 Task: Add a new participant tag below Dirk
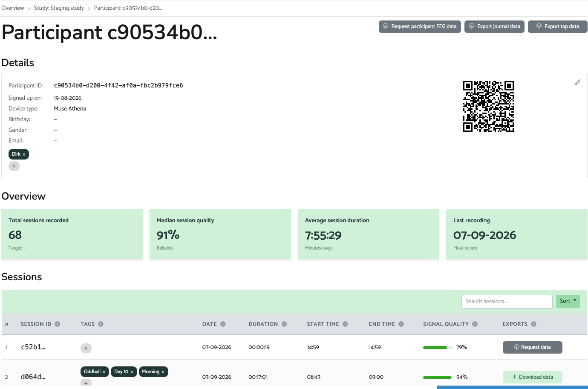14,166
